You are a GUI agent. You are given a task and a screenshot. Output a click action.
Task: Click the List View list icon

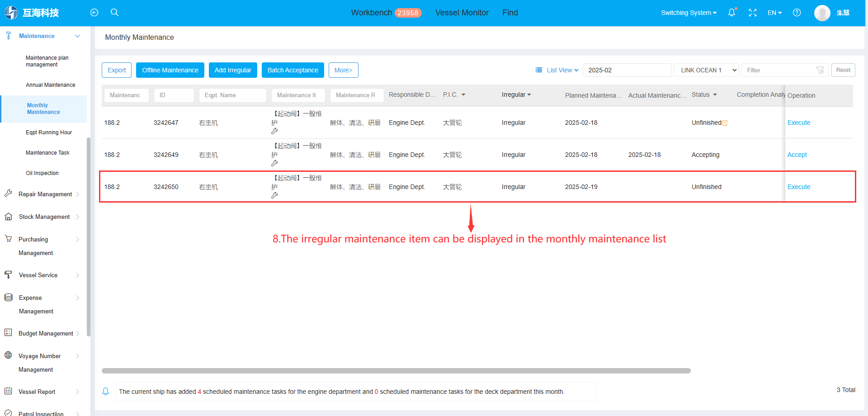539,70
